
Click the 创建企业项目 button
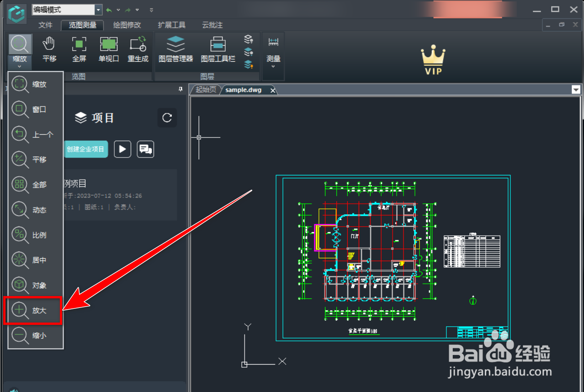point(86,149)
